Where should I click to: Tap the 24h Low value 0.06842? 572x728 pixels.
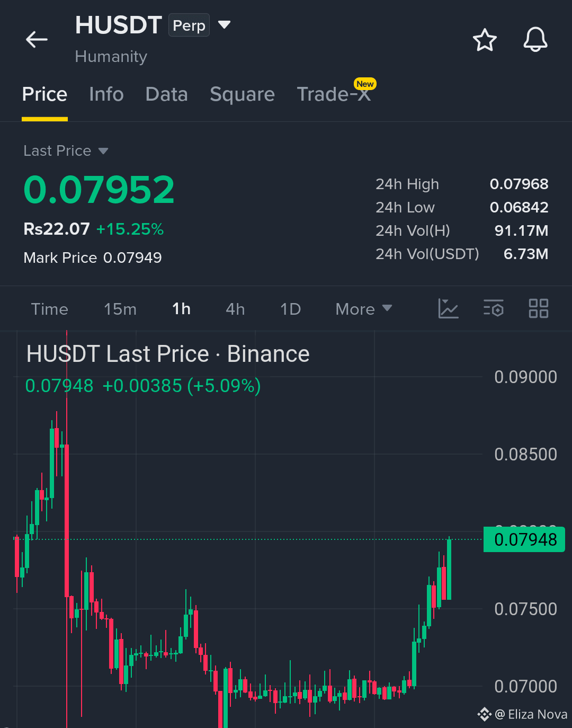pyautogui.click(x=519, y=207)
